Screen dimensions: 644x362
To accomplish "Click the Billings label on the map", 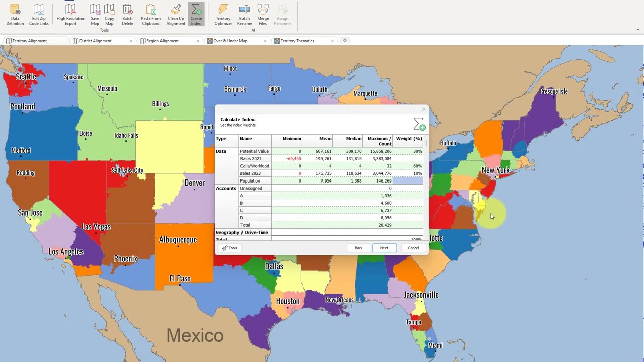I will coord(160,104).
